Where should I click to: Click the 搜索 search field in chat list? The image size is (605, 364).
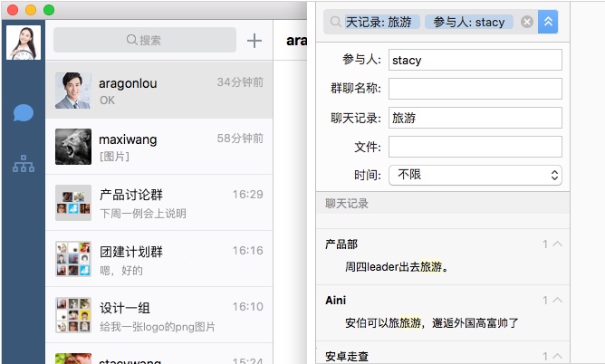pos(145,40)
